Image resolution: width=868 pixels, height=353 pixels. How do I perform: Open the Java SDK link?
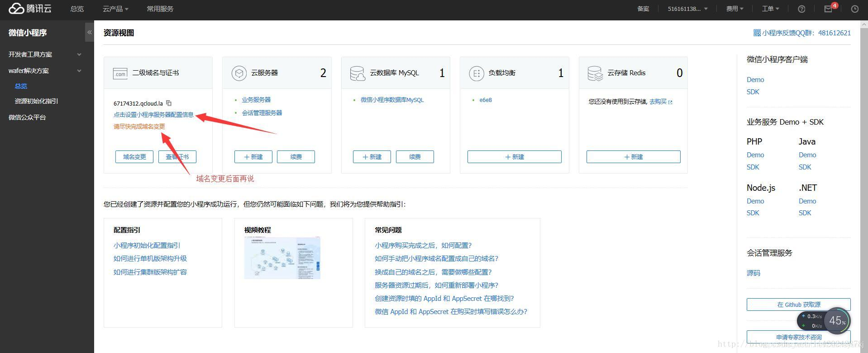pos(805,167)
